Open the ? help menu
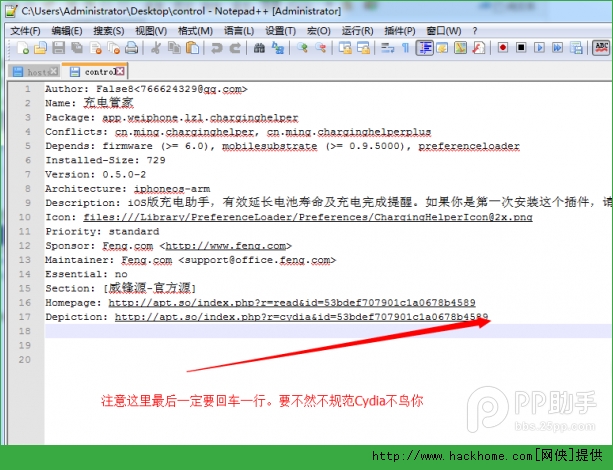Image resolution: width=613 pixels, height=470 pixels. [x=475, y=31]
